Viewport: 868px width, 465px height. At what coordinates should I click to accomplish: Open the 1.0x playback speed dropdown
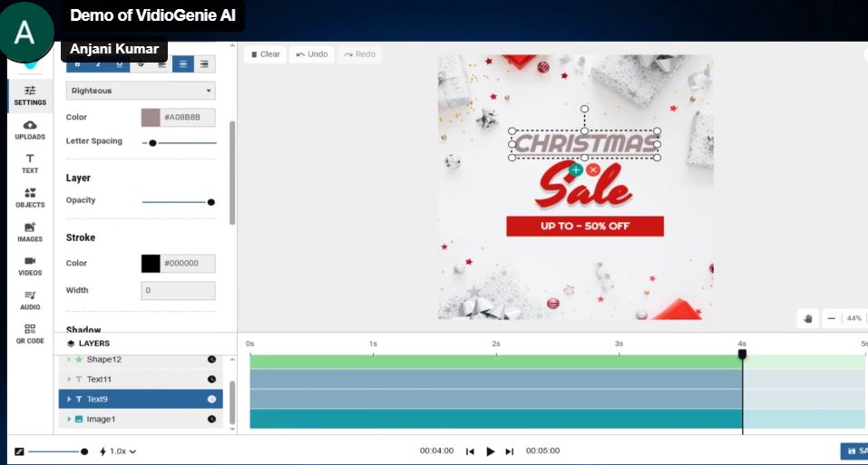(x=118, y=451)
